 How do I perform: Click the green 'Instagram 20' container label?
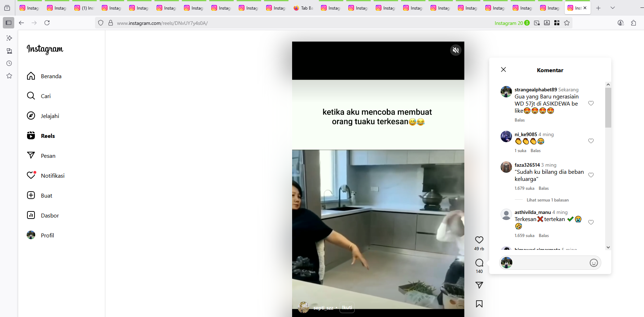coord(512,23)
